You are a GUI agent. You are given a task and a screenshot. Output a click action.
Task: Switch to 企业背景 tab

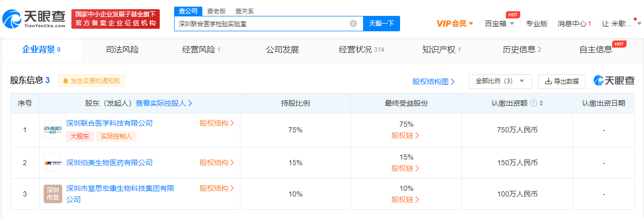(x=41, y=50)
